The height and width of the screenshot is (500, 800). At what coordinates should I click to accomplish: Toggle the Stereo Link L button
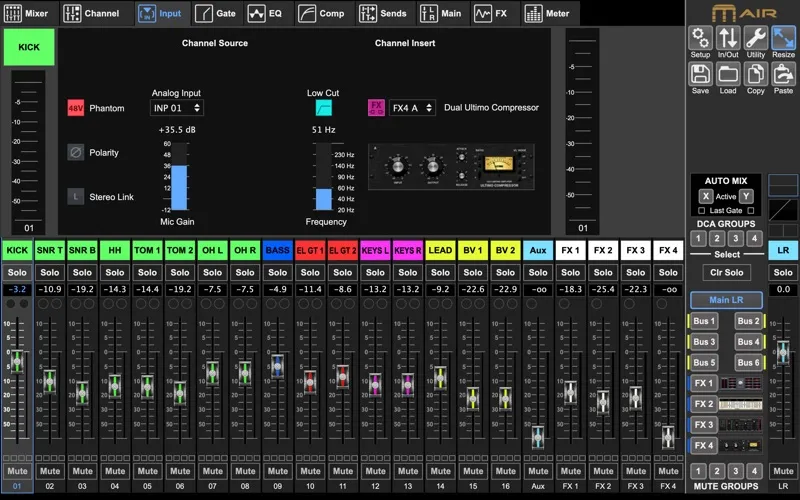click(76, 196)
